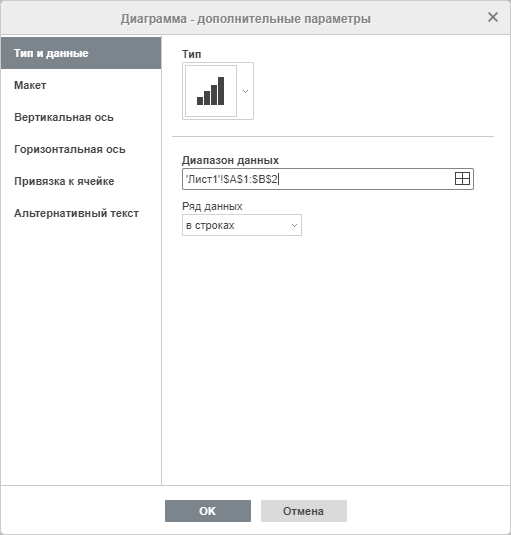511x535 pixels.
Task: Click the select data range grid icon
Action: [462, 179]
